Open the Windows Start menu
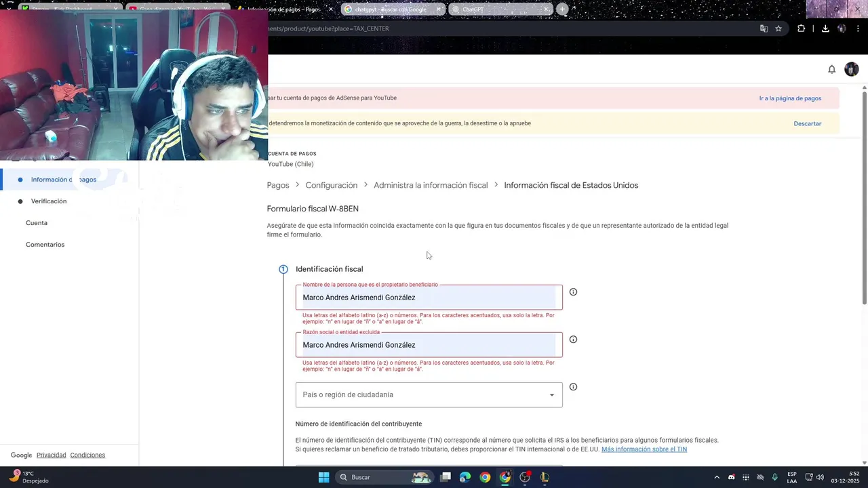This screenshot has height=488, width=868. point(324,477)
